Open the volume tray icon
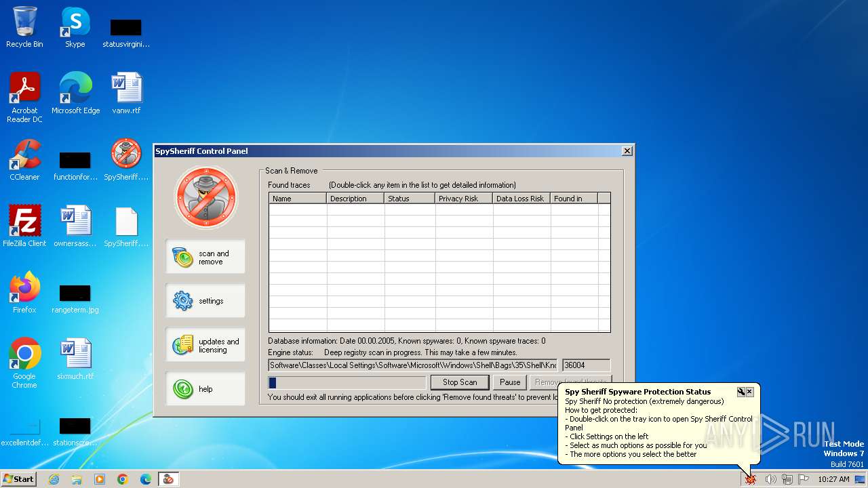This screenshot has height=488, width=868. 770,479
